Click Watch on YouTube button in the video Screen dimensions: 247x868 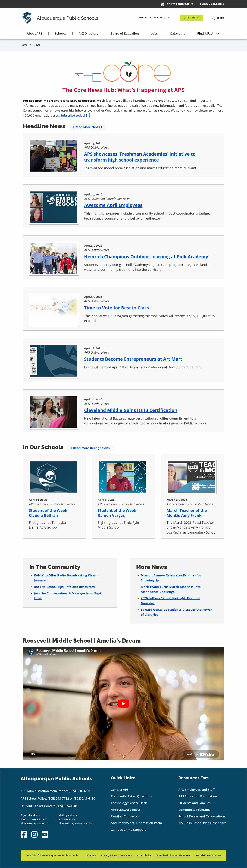[201, 754]
